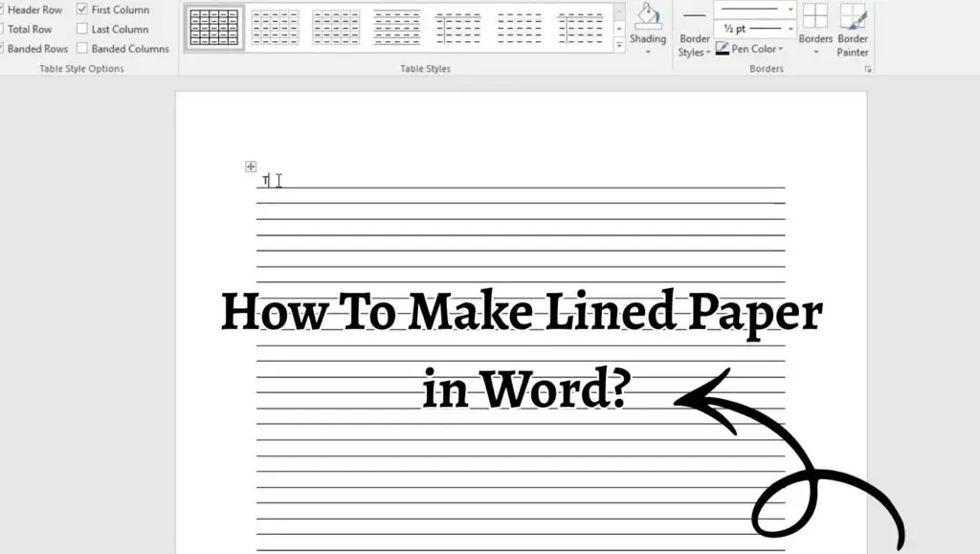Viewport: 980px width, 554px height.
Task: Click the More arrow on Table Styles gallery
Action: click(x=618, y=43)
